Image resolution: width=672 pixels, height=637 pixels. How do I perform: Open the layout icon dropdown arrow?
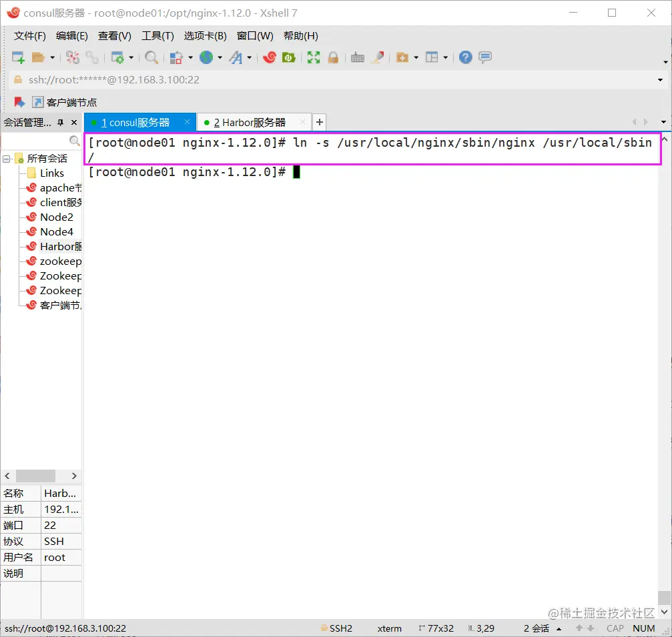(446, 57)
